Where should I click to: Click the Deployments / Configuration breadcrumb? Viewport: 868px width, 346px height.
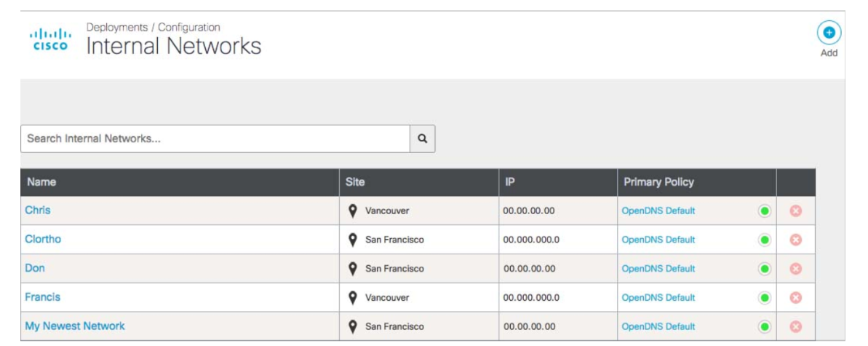click(x=154, y=27)
